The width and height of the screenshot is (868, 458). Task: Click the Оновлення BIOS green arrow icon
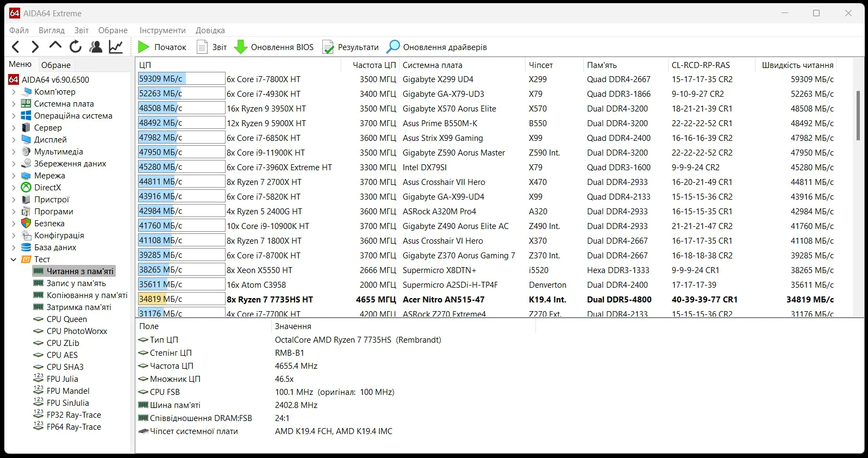[x=240, y=47]
